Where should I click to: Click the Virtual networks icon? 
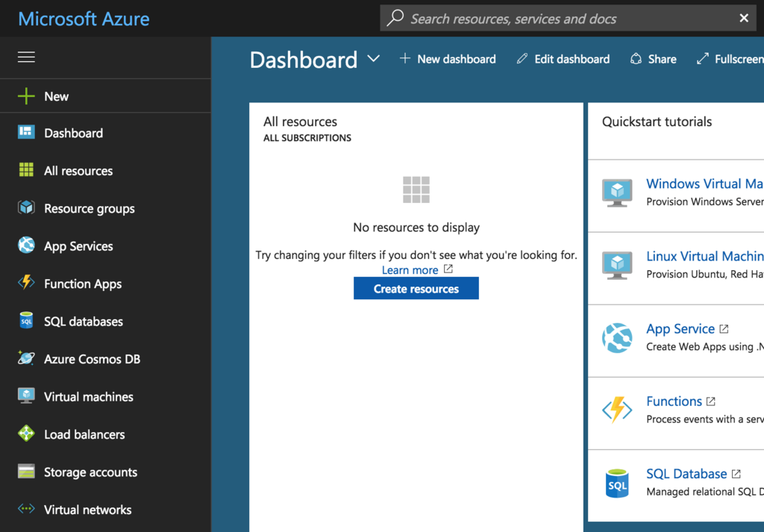point(26,509)
